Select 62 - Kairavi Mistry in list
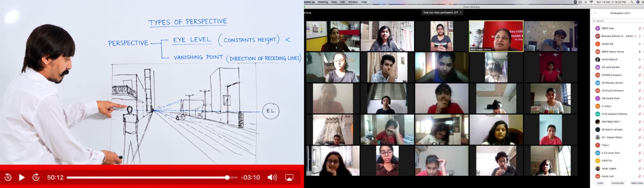 [x=618, y=137]
